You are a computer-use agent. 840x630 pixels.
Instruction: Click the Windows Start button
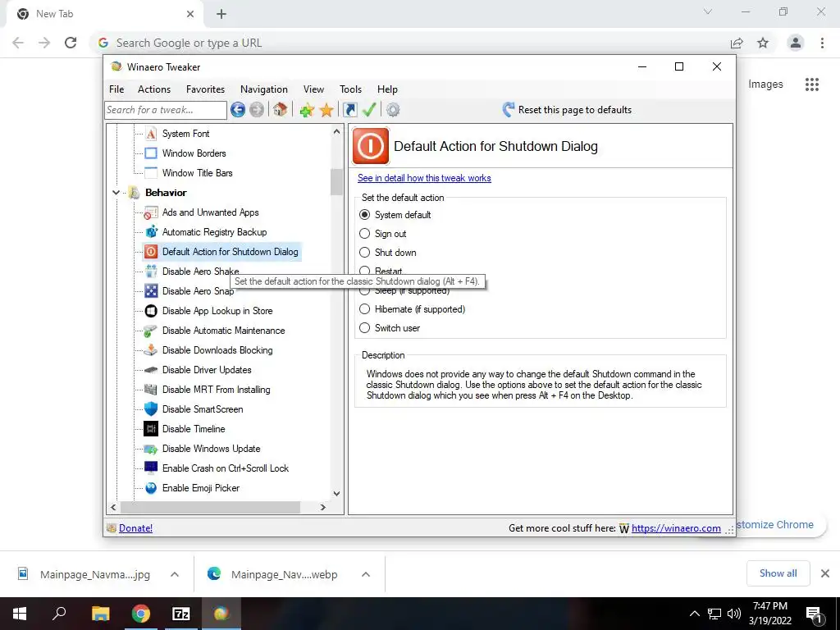tap(20, 614)
